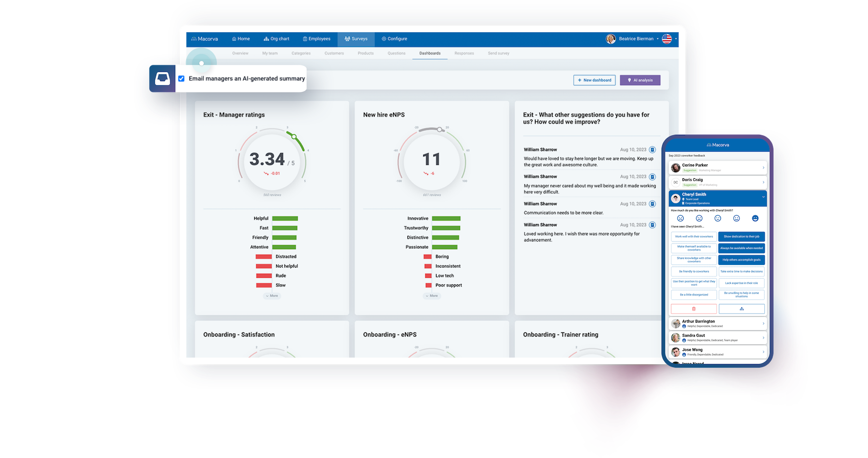Open clipboard icon for 'My manager never cared' comment
Viewport: 868px width, 458px height.
652,177
